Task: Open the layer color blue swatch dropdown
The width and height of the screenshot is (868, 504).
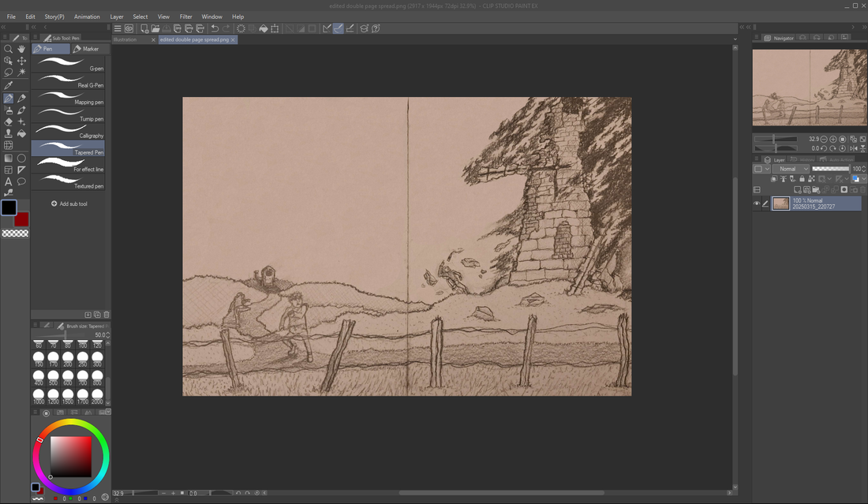Action: click(x=859, y=179)
